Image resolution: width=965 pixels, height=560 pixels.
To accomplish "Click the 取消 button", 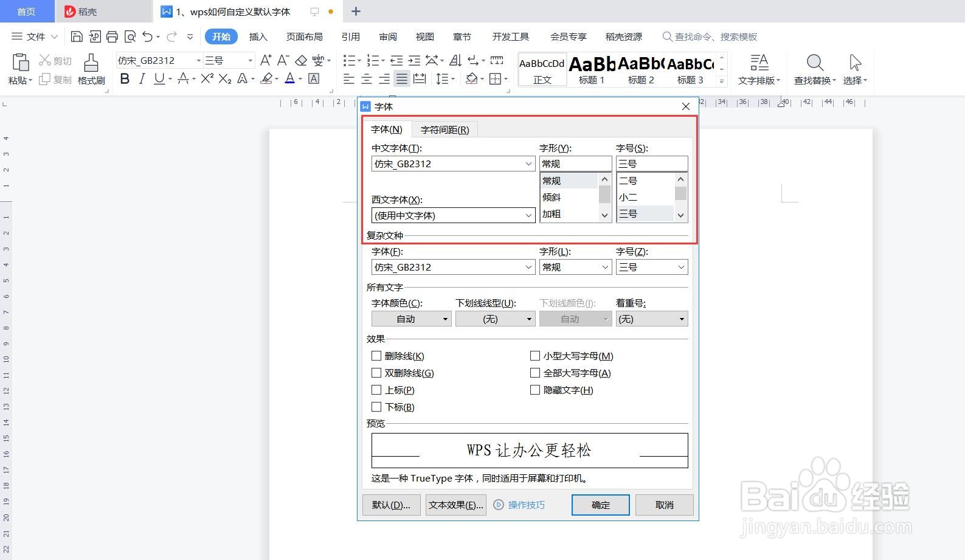I will (x=665, y=505).
